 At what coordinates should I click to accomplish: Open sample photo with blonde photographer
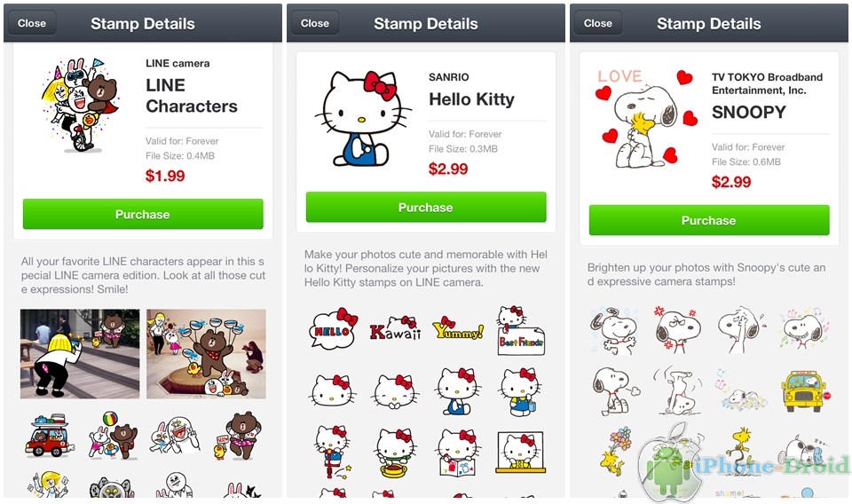click(x=80, y=354)
